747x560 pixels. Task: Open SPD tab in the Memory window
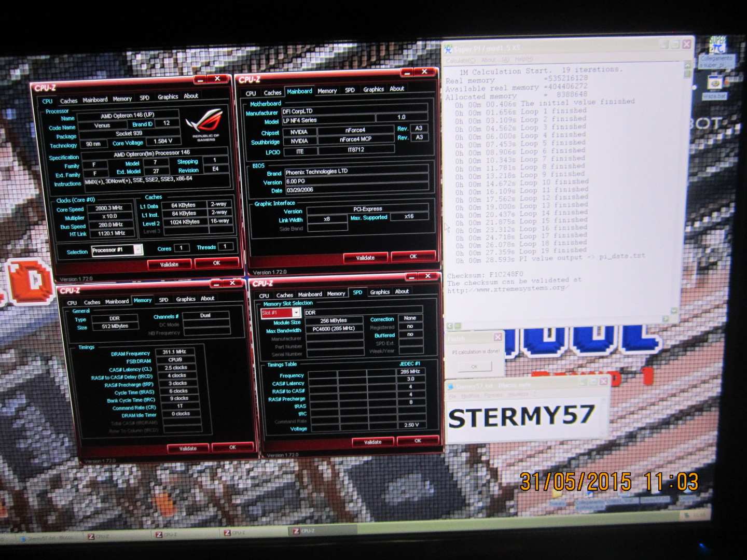163,300
